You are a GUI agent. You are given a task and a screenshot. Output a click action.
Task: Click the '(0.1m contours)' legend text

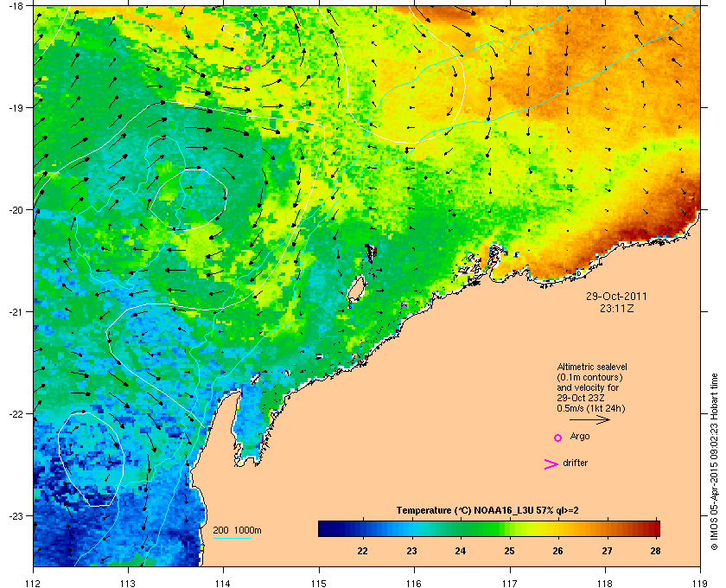pos(589,377)
